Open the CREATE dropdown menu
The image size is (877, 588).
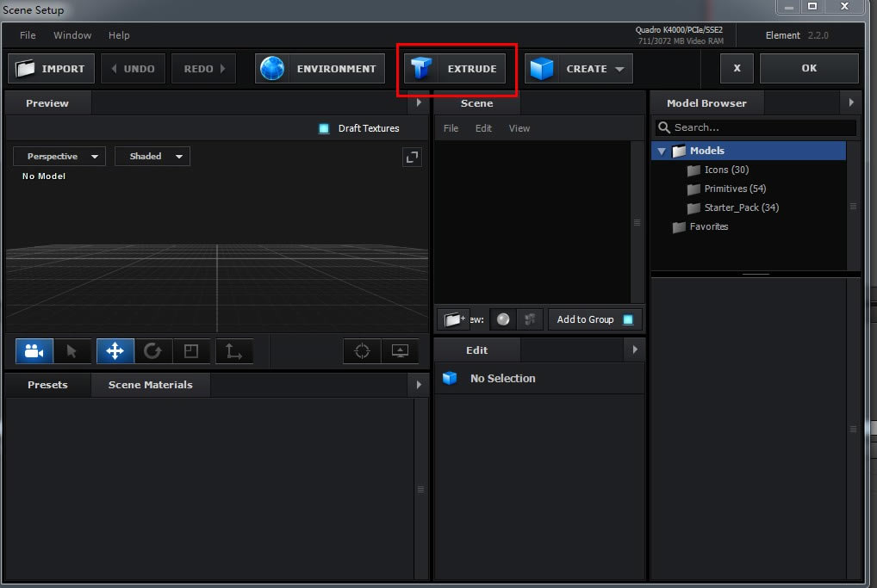(579, 69)
